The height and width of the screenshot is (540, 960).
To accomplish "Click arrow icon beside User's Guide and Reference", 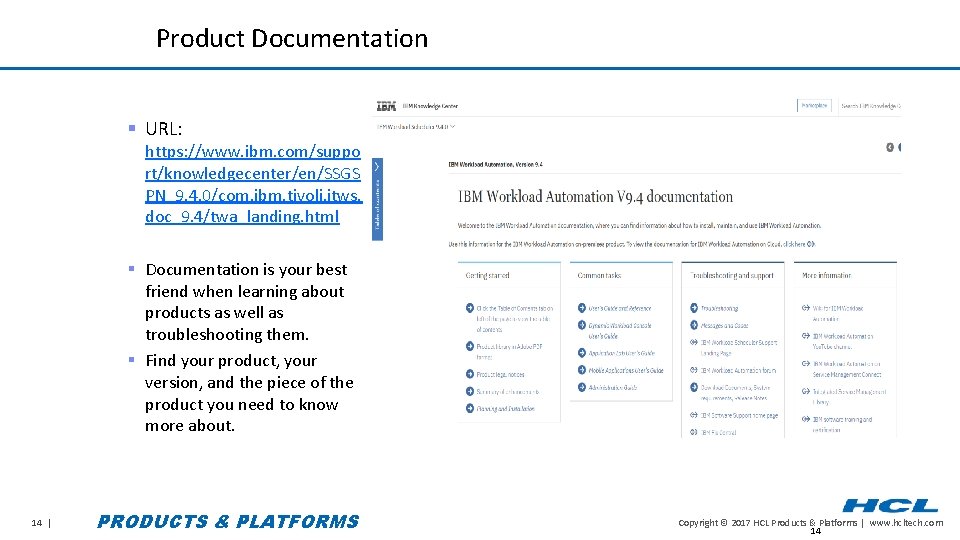I will click(x=582, y=308).
